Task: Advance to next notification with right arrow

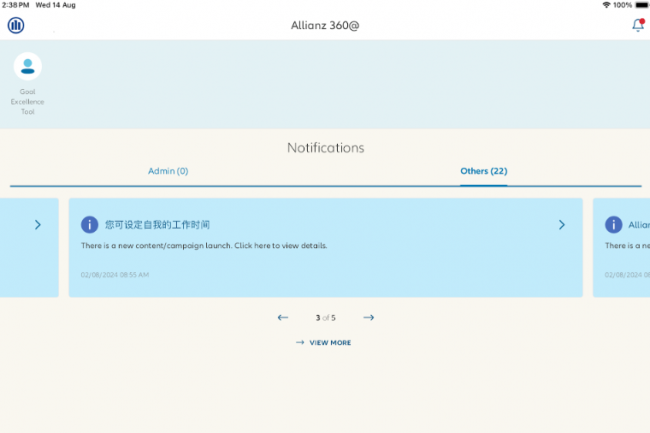Action: click(x=368, y=318)
